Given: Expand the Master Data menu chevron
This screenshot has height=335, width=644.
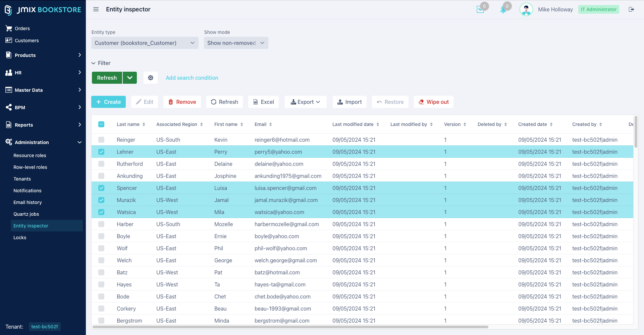Looking at the screenshot, I should [79, 90].
